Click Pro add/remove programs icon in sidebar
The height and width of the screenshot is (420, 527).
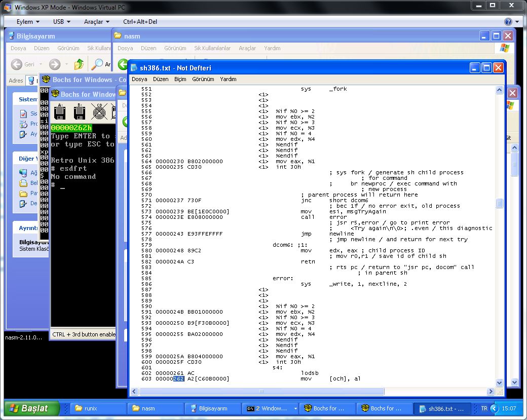click(23, 124)
